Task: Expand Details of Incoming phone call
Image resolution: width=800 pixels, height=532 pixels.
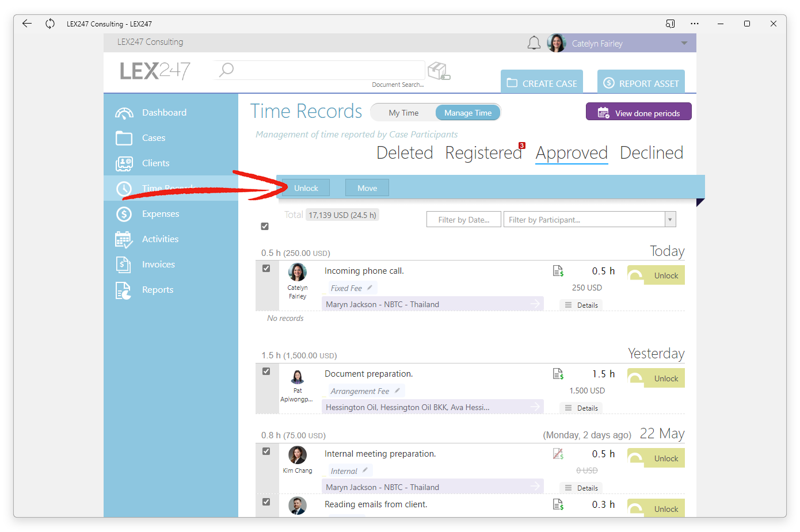Action: pos(581,305)
